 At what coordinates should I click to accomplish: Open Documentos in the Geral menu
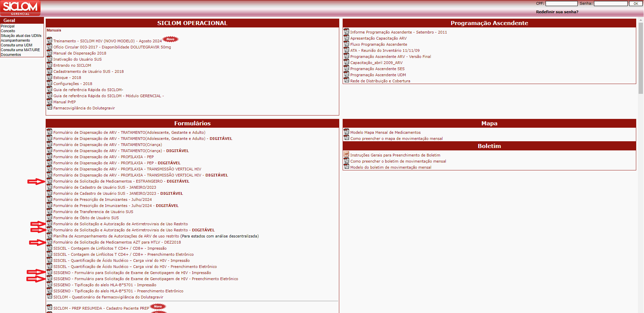tap(11, 55)
